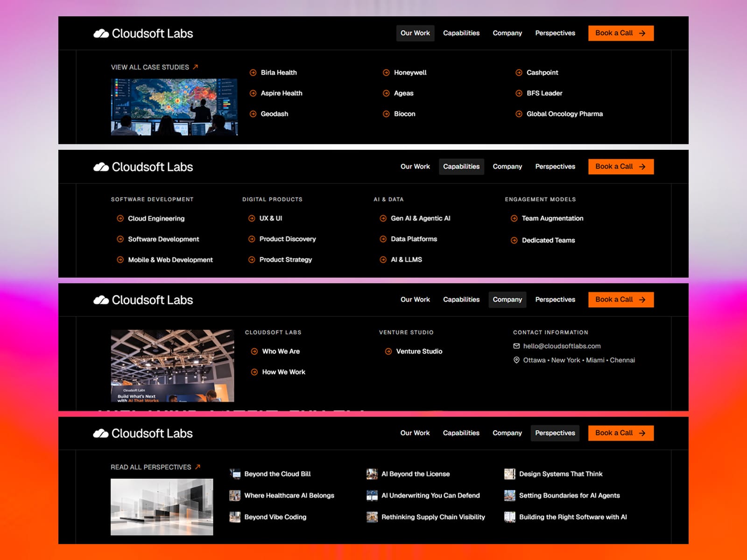The image size is (747, 560).
Task: Click the arrow icon next to Cashpoint
Action: (x=519, y=73)
